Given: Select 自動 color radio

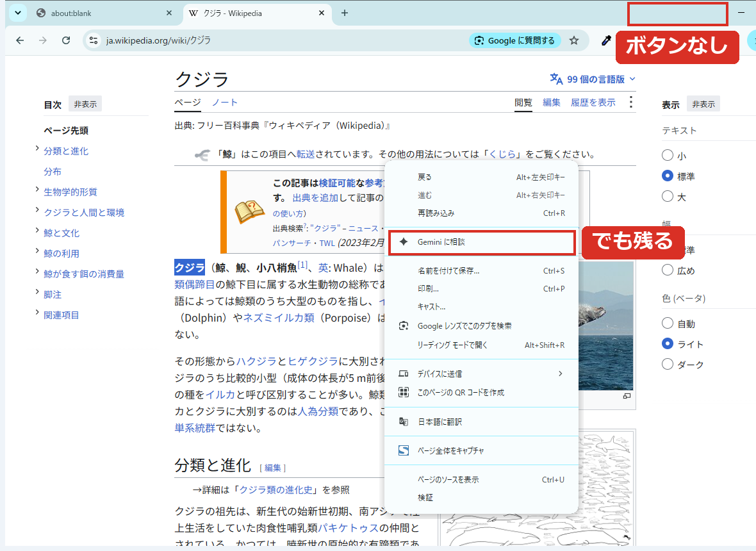Looking at the screenshot, I should pos(668,323).
